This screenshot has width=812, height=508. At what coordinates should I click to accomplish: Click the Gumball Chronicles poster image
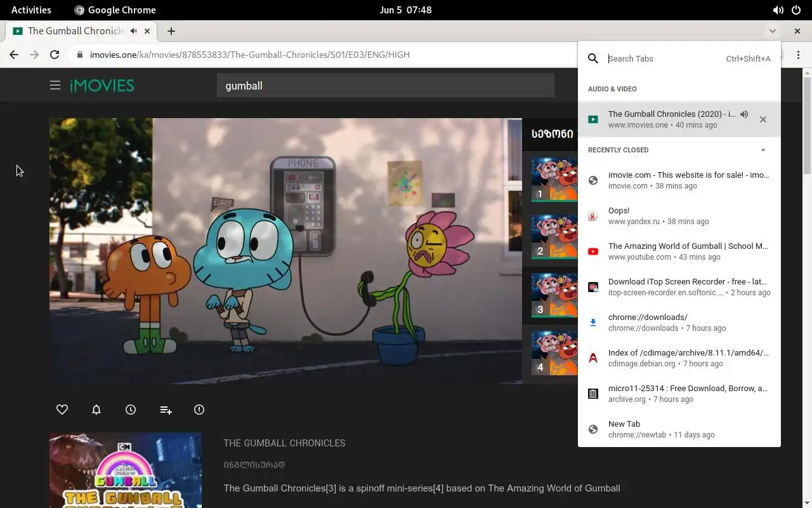pos(126,471)
